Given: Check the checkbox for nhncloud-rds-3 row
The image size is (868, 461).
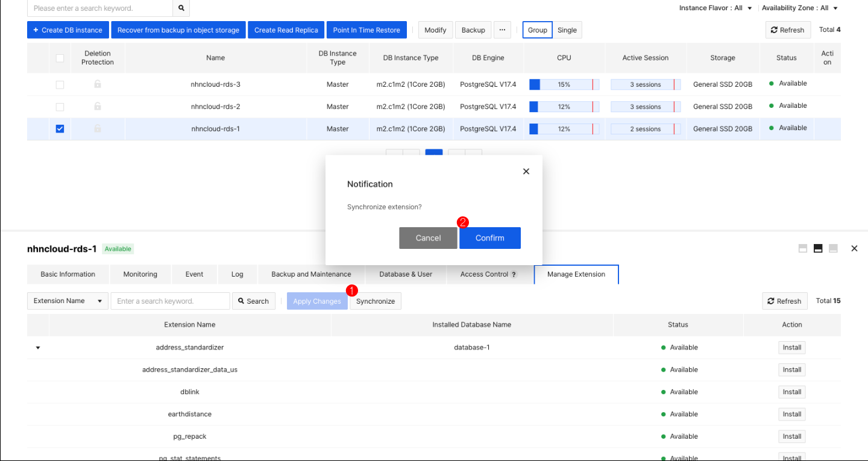Looking at the screenshot, I should tap(60, 84).
